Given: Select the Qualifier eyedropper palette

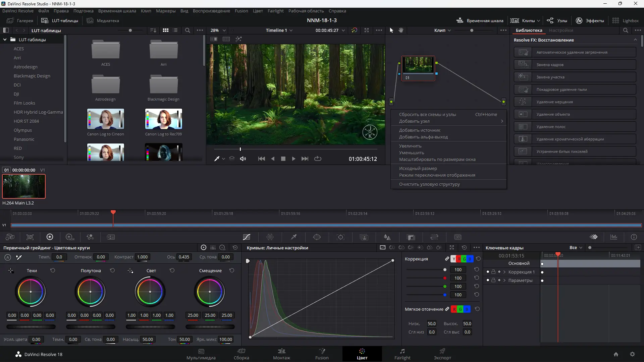Looking at the screenshot, I should click(293, 237).
